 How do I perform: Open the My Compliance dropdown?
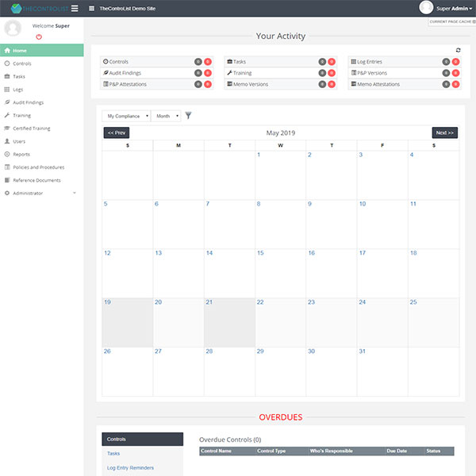pos(126,116)
